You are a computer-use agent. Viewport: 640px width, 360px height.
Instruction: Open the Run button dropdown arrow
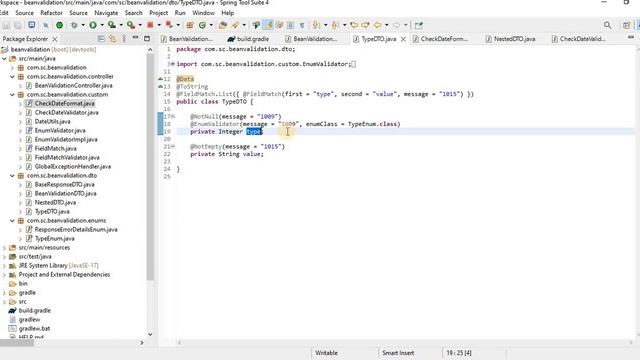pyautogui.click(x=102, y=25)
